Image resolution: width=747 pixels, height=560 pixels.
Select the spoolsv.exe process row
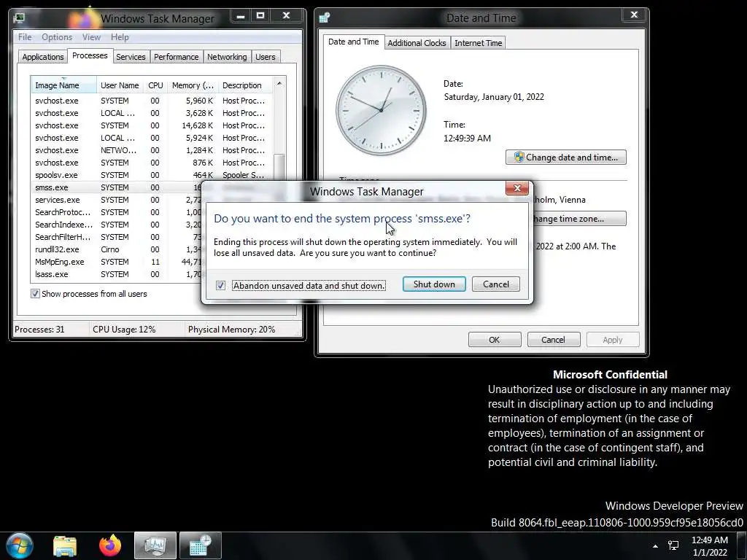[x=152, y=175]
